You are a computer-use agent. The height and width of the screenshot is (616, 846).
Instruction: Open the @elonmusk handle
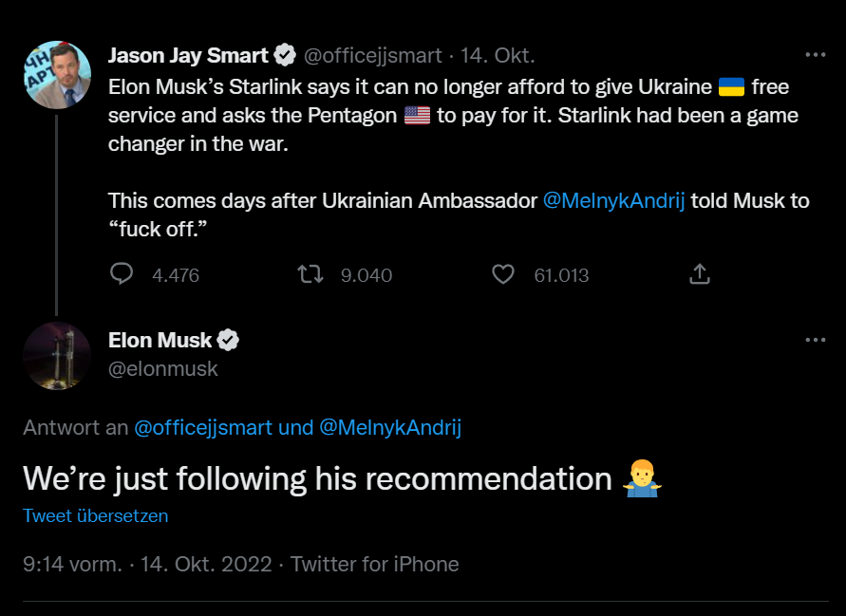[163, 368]
